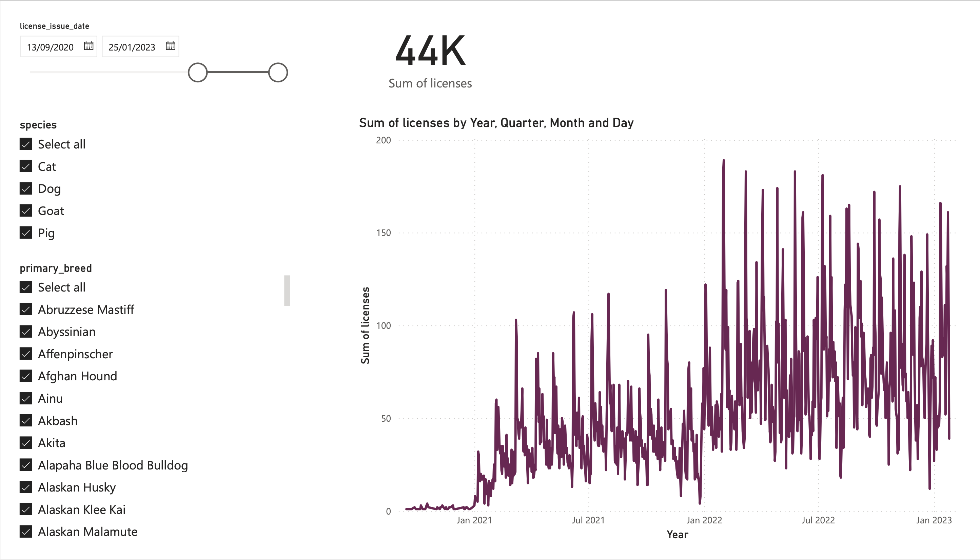
Task: Disable the Pig species filter
Action: pos(25,233)
